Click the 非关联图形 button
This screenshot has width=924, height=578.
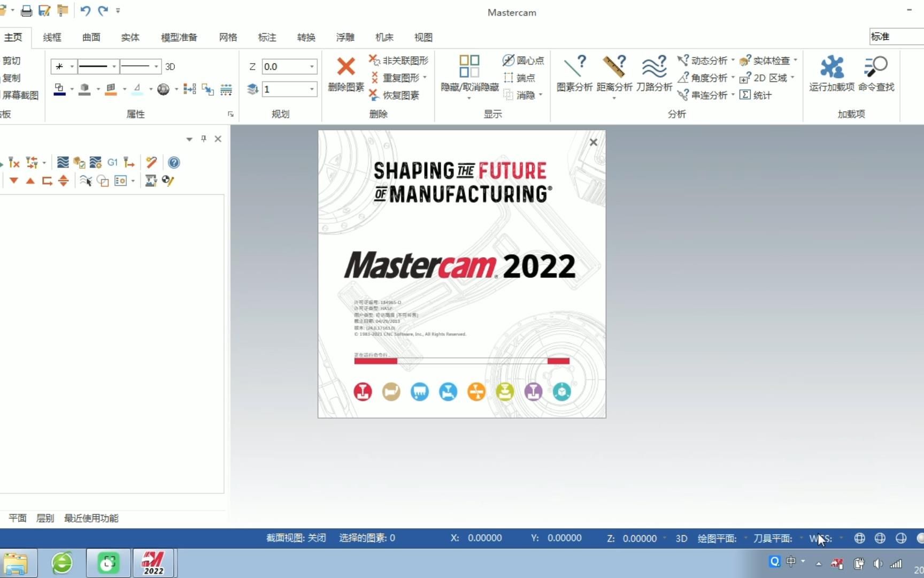tap(399, 60)
